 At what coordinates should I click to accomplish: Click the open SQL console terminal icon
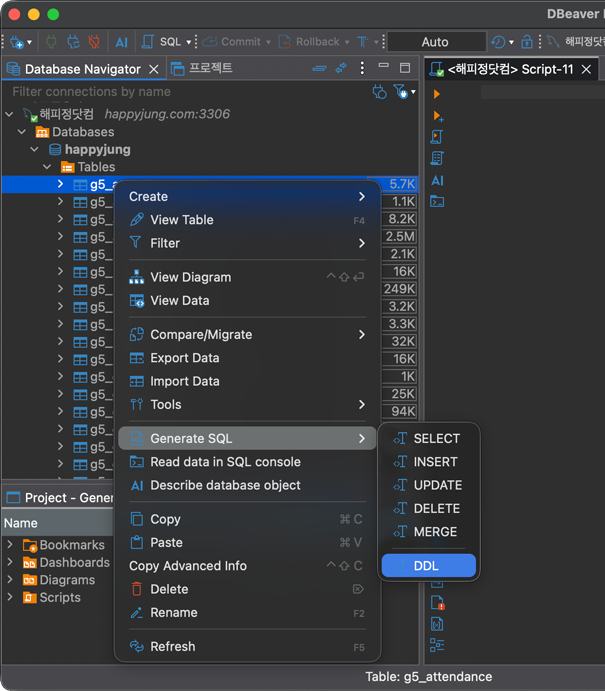437,202
